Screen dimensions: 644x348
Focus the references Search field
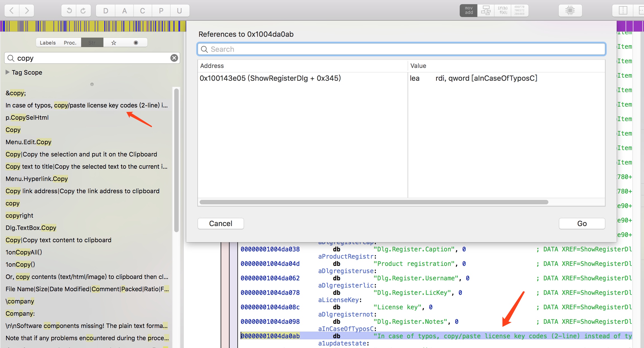coord(401,49)
